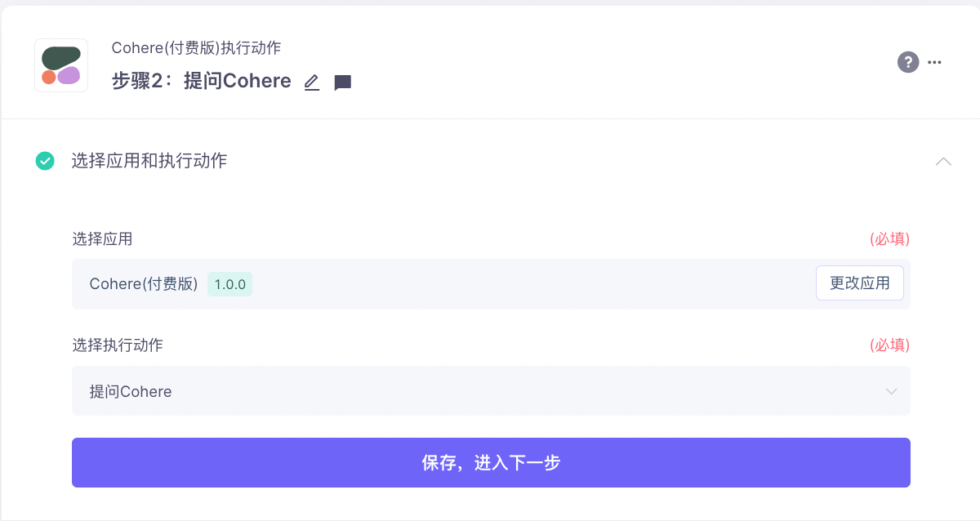Click the 步骤2：提问Cohere step title

[x=202, y=81]
